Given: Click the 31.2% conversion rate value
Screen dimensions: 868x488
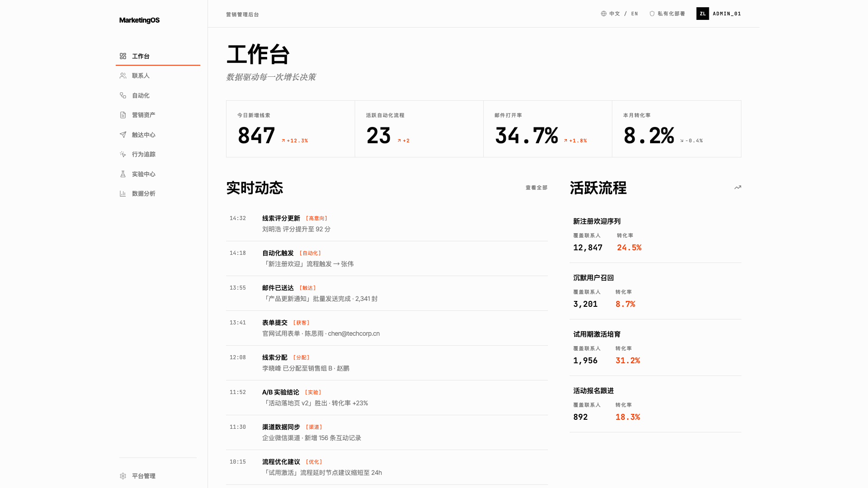Looking at the screenshot, I should point(627,360).
